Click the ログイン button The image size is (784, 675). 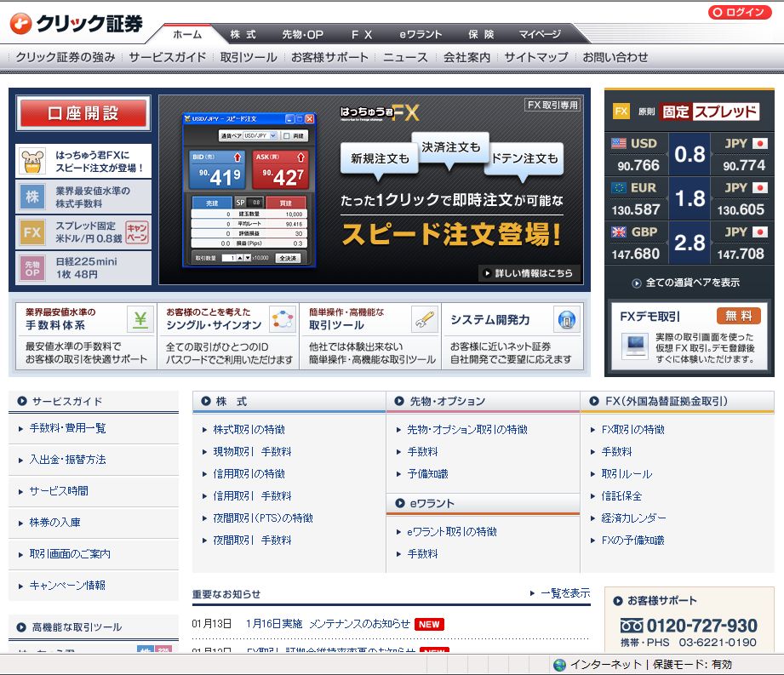pos(740,12)
